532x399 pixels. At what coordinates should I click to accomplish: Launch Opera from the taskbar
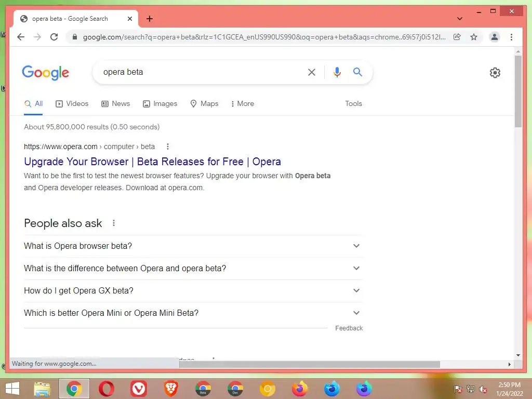[106, 389]
